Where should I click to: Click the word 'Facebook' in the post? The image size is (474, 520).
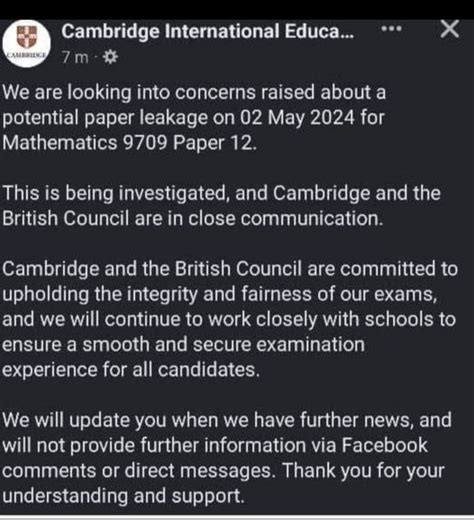385,445
